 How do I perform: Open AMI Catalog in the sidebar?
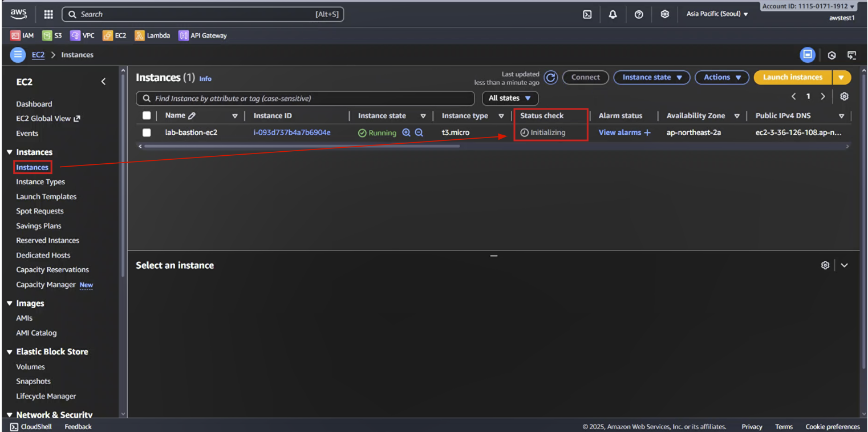click(x=36, y=333)
